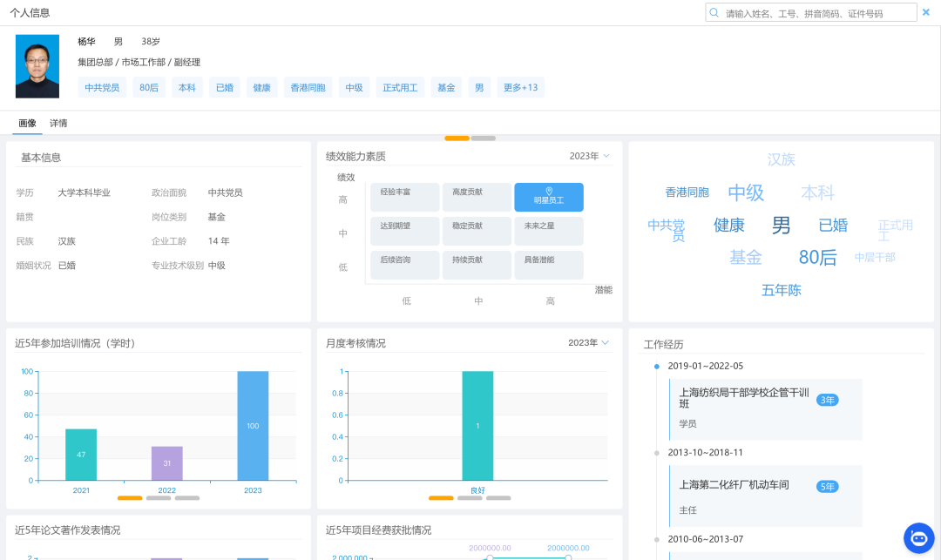The height and width of the screenshot is (560, 941).
Task: Open the 上海纺织局干部学校企管干训班 work card
Action: [x=766, y=409]
